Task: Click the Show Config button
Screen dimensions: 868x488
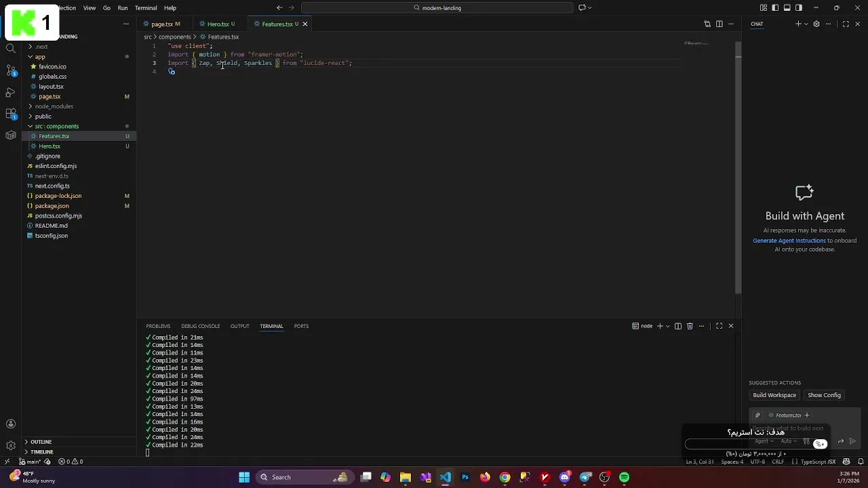Action: (824, 395)
